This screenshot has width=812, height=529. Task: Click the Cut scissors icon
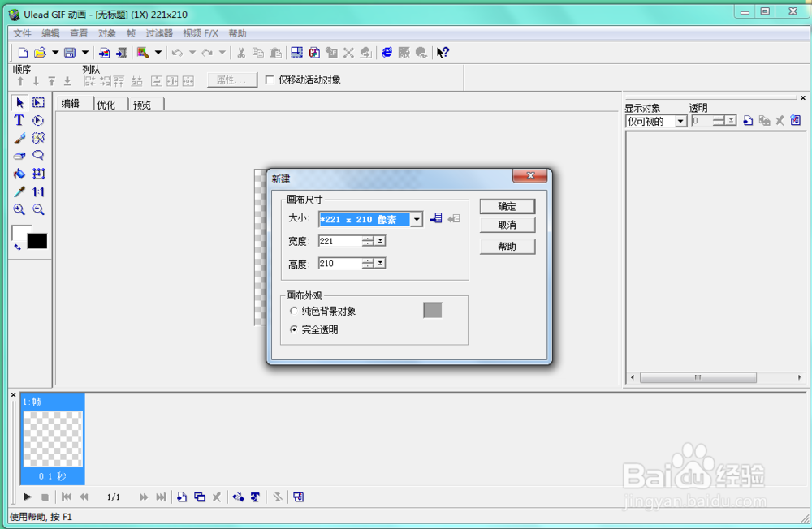[241, 53]
